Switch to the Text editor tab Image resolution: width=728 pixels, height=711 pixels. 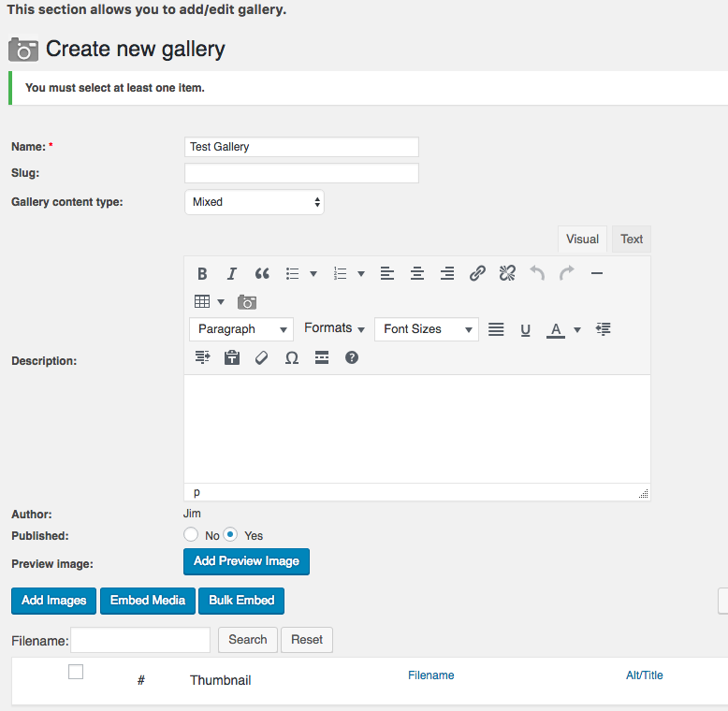tap(632, 239)
